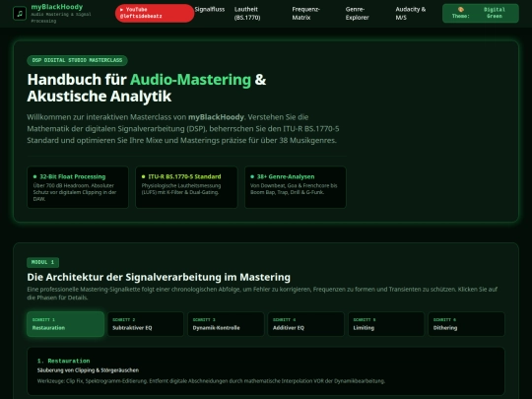Open the Frequenz-Matrix nav item
The image size is (532, 399).
(306, 14)
